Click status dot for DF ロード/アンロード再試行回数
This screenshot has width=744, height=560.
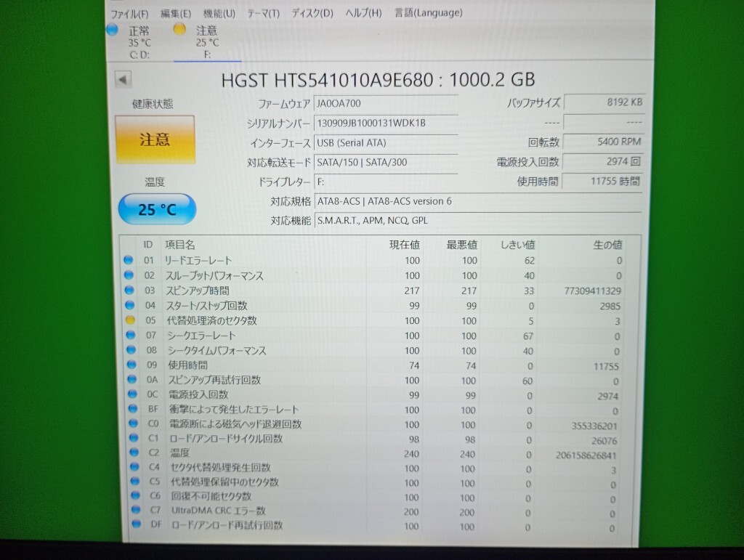point(137,524)
